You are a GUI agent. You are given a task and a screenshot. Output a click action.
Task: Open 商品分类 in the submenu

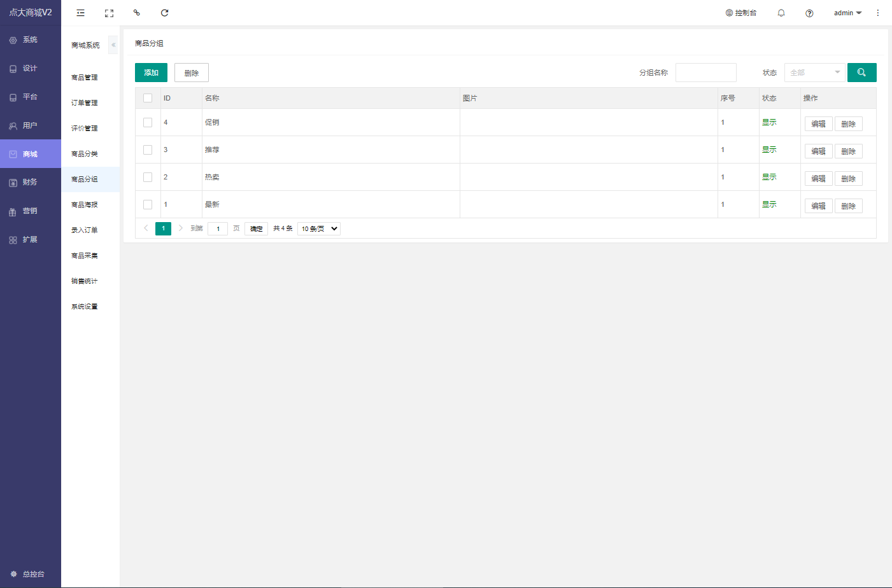click(x=85, y=154)
